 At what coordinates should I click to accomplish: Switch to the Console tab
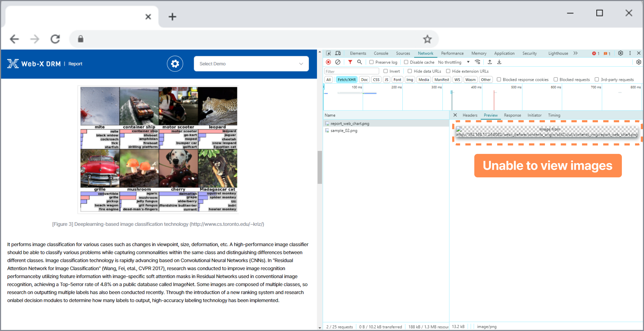(x=381, y=53)
